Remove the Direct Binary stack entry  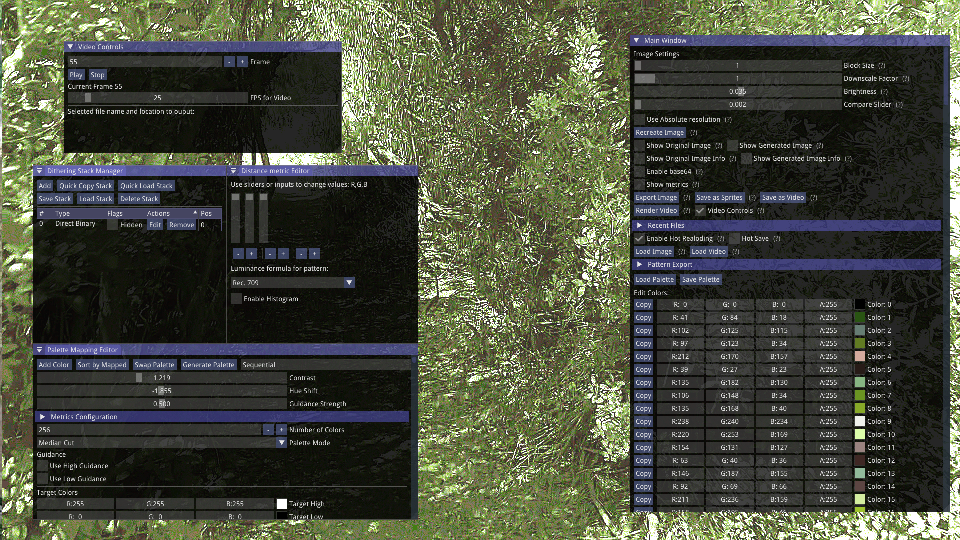click(181, 225)
